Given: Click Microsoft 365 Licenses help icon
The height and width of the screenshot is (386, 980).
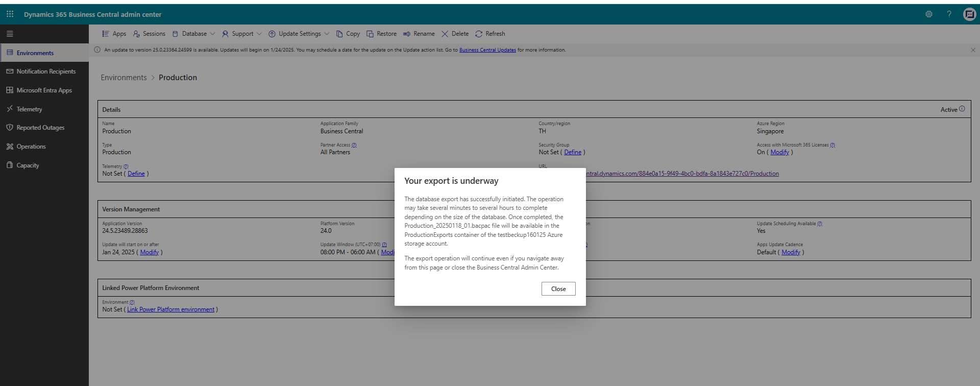Looking at the screenshot, I should coord(832,145).
